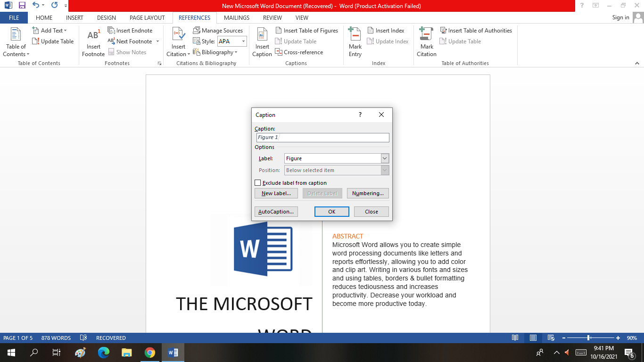Switch to the VIEW tab
Image resolution: width=644 pixels, height=362 pixels.
(302, 17)
